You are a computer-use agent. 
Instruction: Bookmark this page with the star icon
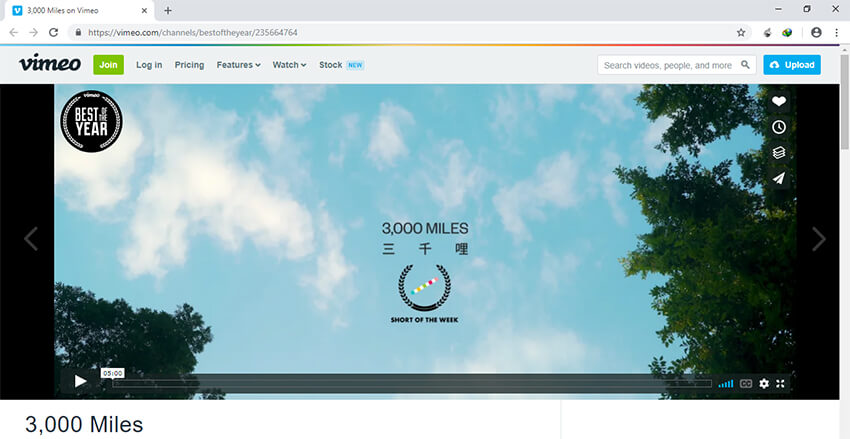click(741, 32)
